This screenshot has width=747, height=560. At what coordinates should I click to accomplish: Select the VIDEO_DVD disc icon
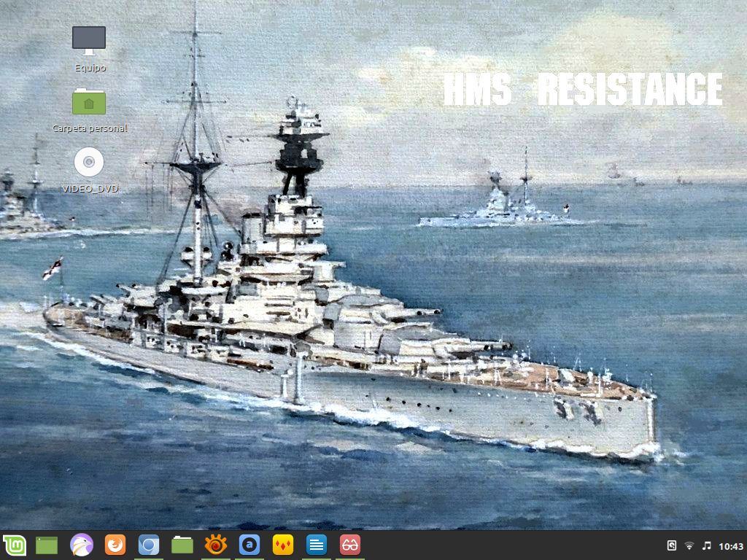(x=89, y=162)
